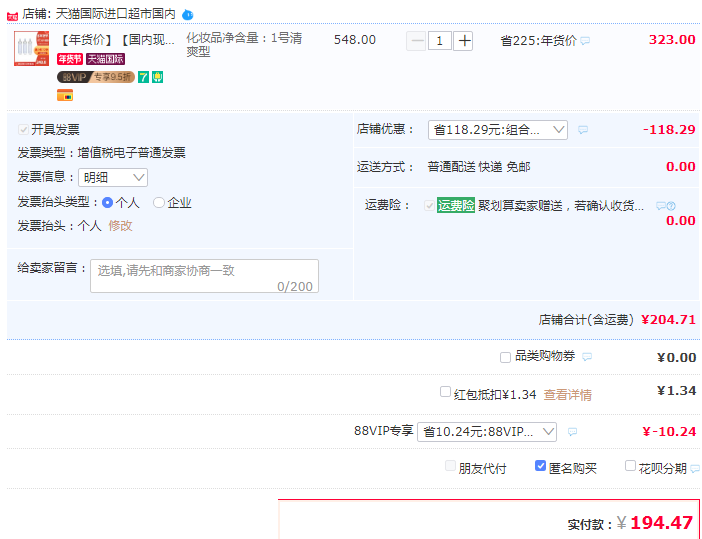
Task: Enable the 品类购物券 checkbox
Action: (x=505, y=358)
